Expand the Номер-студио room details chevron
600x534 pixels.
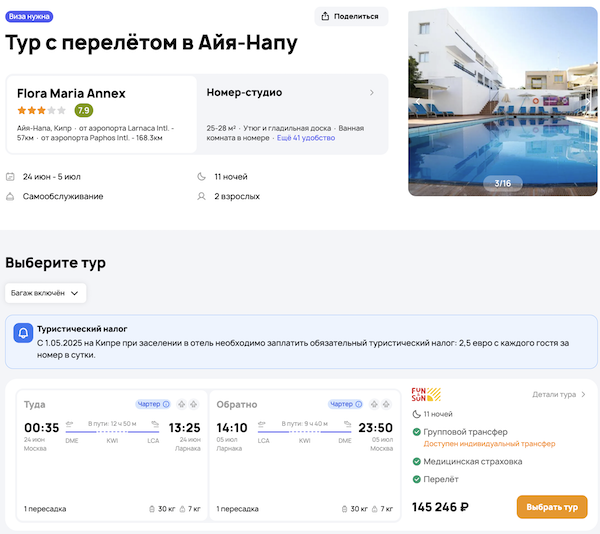[372, 93]
